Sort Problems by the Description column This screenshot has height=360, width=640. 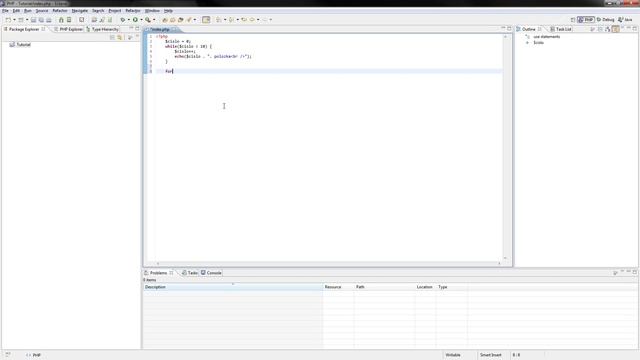click(233, 287)
